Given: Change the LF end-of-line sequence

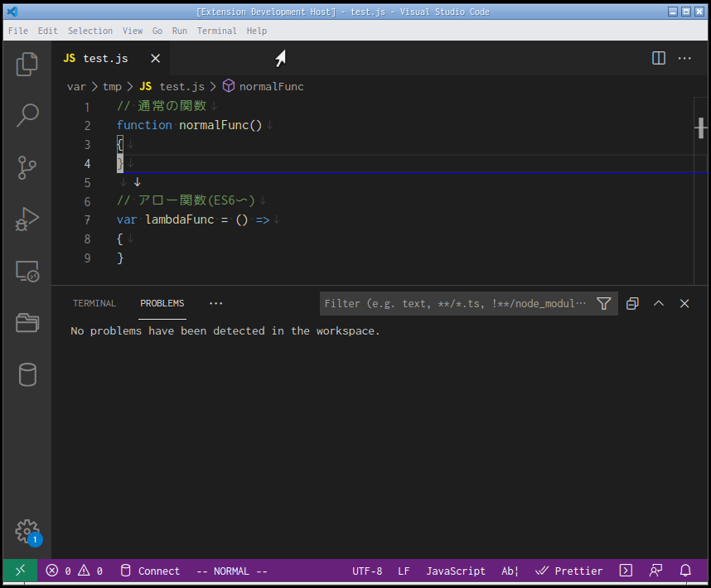Looking at the screenshot, I should pyautogui.click(x=404, y=571).
